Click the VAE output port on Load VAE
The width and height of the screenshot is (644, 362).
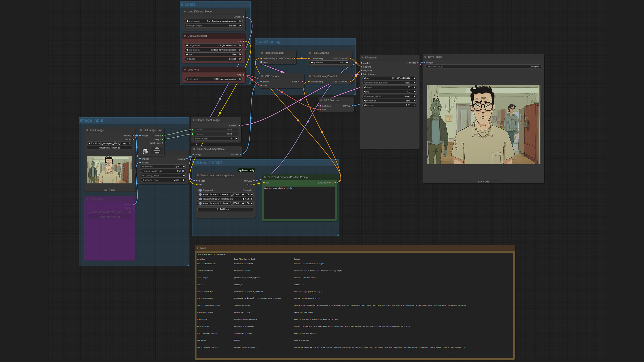tap(244, 75)
